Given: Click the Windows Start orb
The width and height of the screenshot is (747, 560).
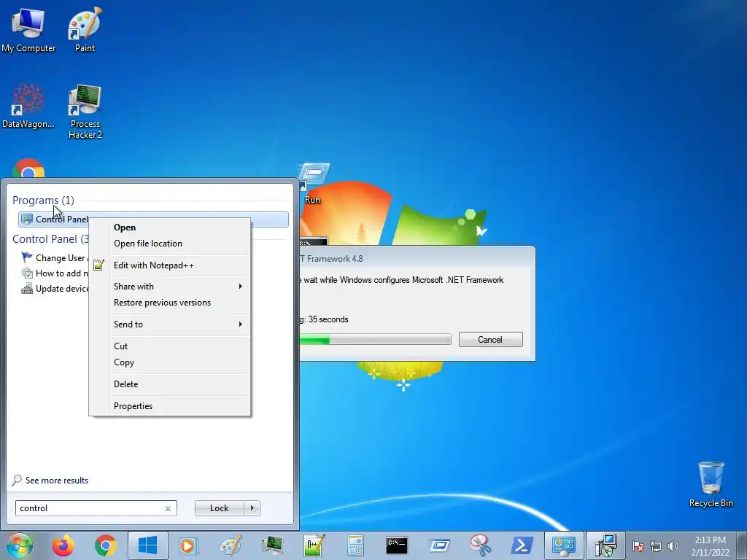Looking at the screenshot, I should pyautogui.click(x=20, y=545).
